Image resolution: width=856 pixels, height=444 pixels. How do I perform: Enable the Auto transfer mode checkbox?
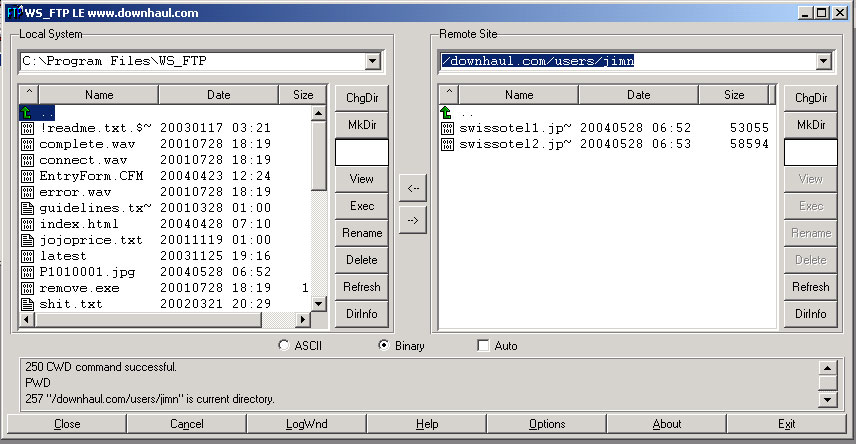click(483, 345)
